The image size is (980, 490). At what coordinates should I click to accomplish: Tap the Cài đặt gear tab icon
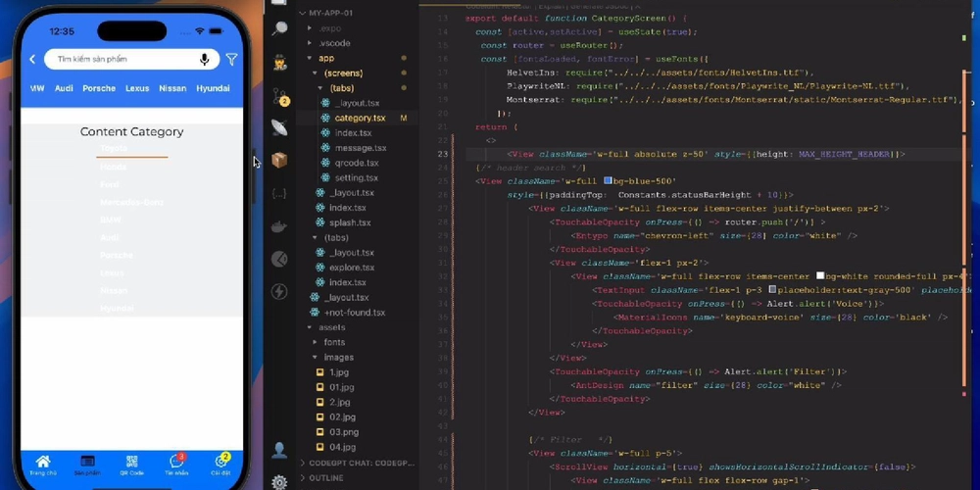(x=220, y=462)
